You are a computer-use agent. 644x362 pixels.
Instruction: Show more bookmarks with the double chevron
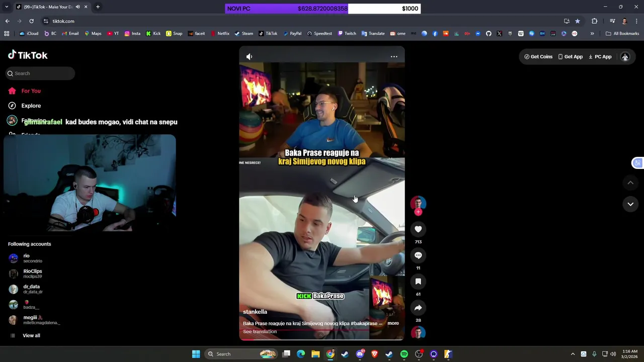[592, 34]
